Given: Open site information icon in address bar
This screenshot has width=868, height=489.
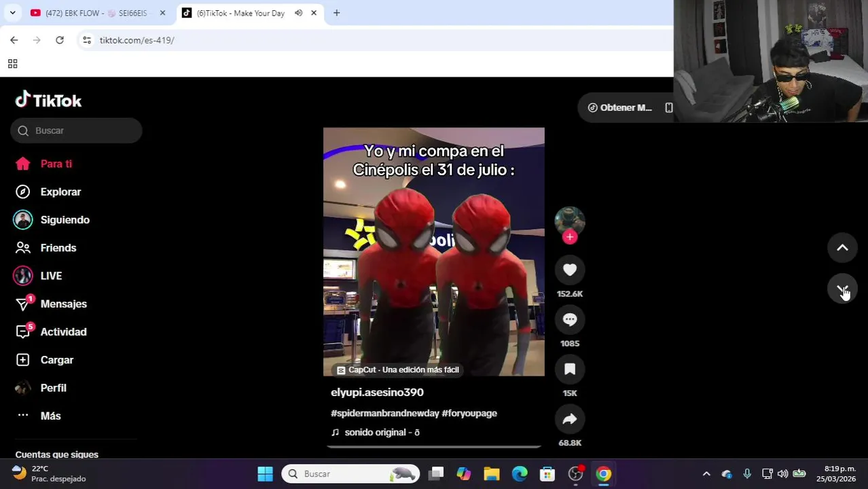Looking at the screenshot, I should pos(86,40).
